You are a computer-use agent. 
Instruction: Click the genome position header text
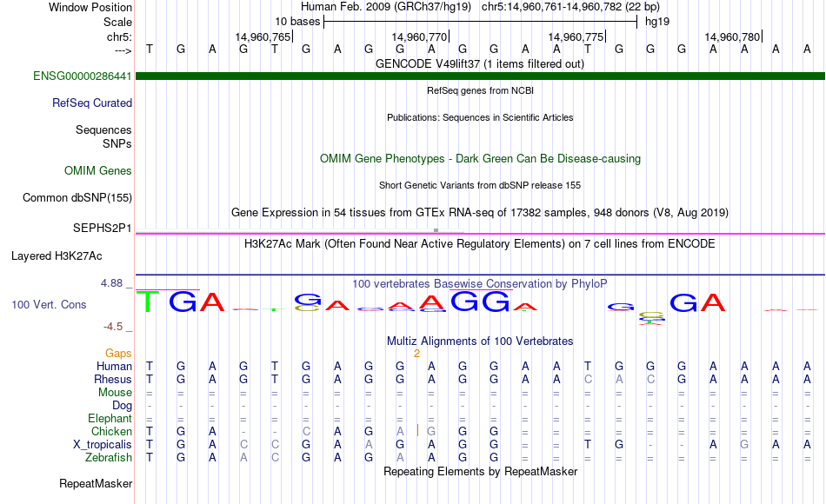coord(480,7)
